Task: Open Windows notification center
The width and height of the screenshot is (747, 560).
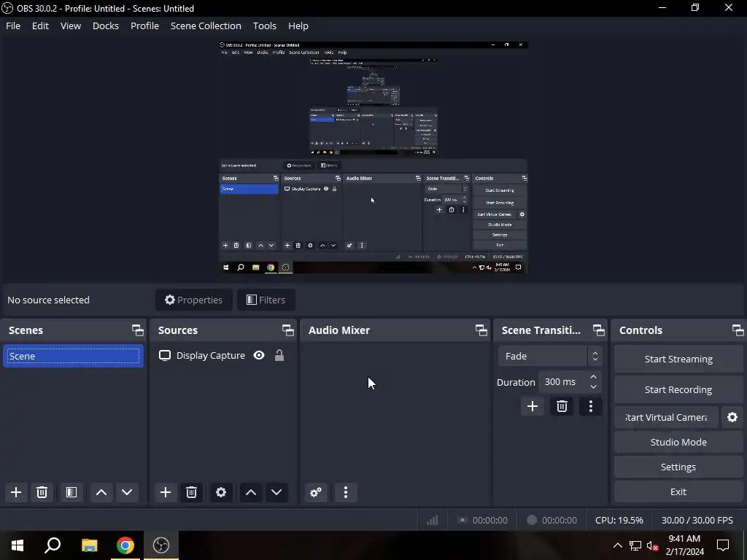Action: click(x=723, y=545)
